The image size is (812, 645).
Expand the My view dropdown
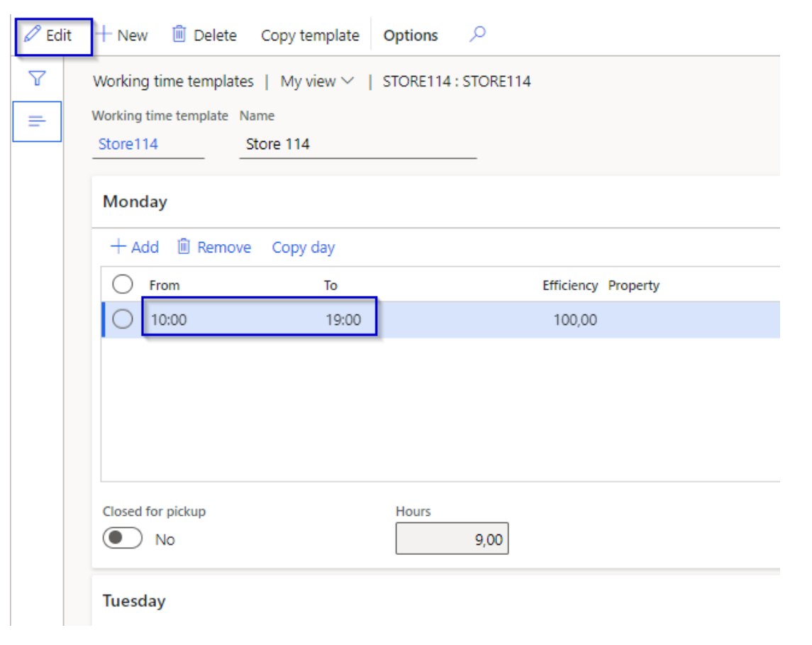pyautogui.click(x=317, y=82)
